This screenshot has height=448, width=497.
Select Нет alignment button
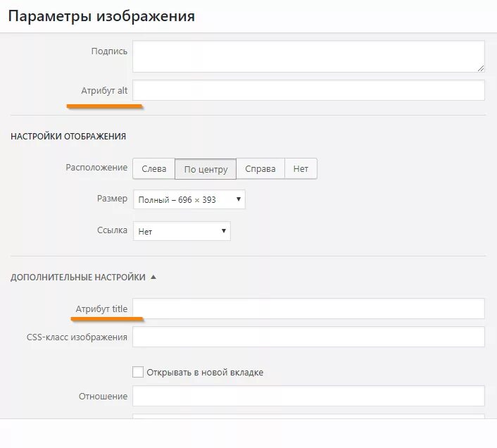(301, 168)
